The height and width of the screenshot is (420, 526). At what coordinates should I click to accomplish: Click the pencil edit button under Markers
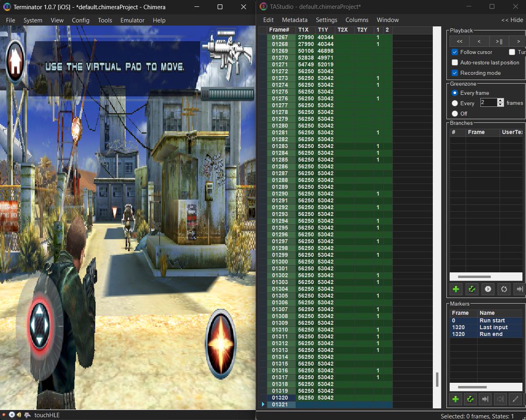(x=515, y=399)
